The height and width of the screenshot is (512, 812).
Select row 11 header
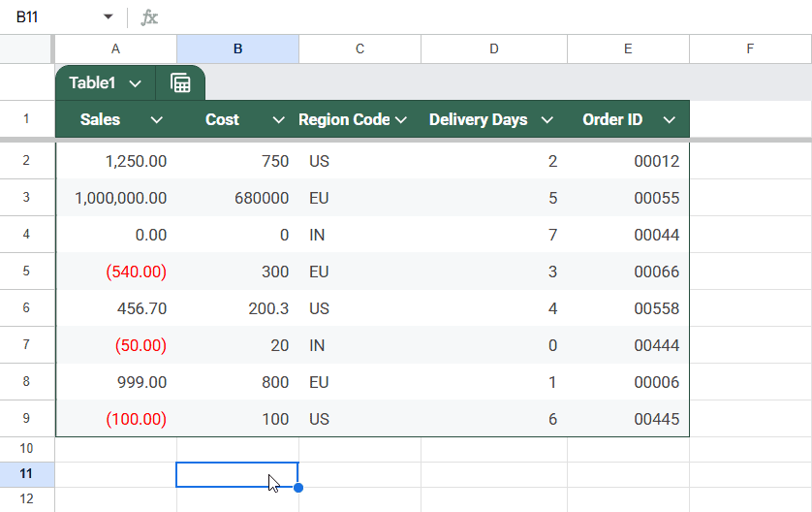point(26,474)
